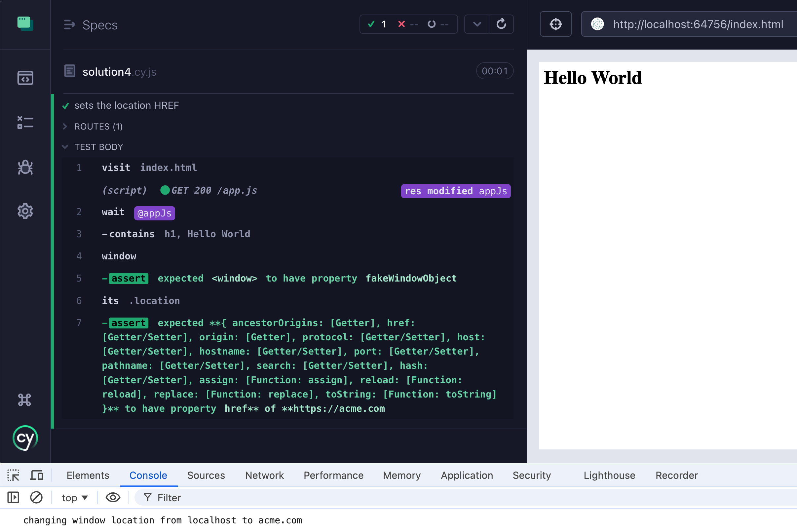Open the Runs list sidebar icon
797x532 pixels.
[x=25, y=123]
